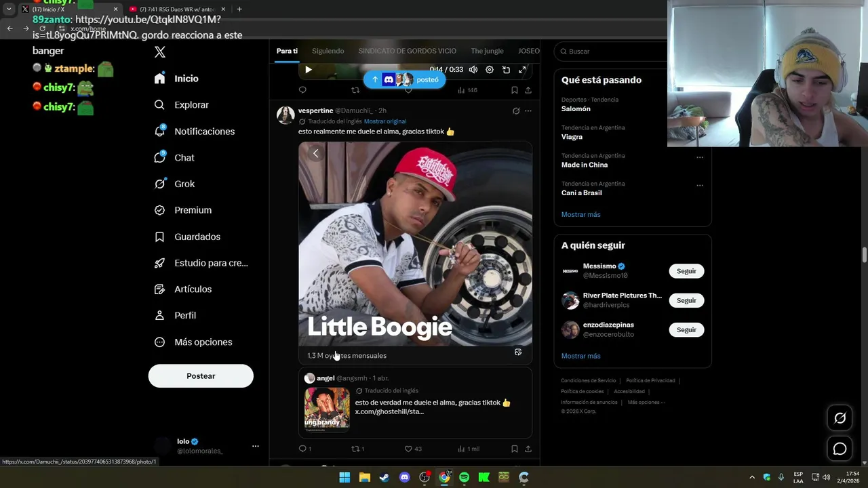Like vespertine's post with 43 likes
The height and width of the screenshot is (488, 868).
click(x=413, y=449)
